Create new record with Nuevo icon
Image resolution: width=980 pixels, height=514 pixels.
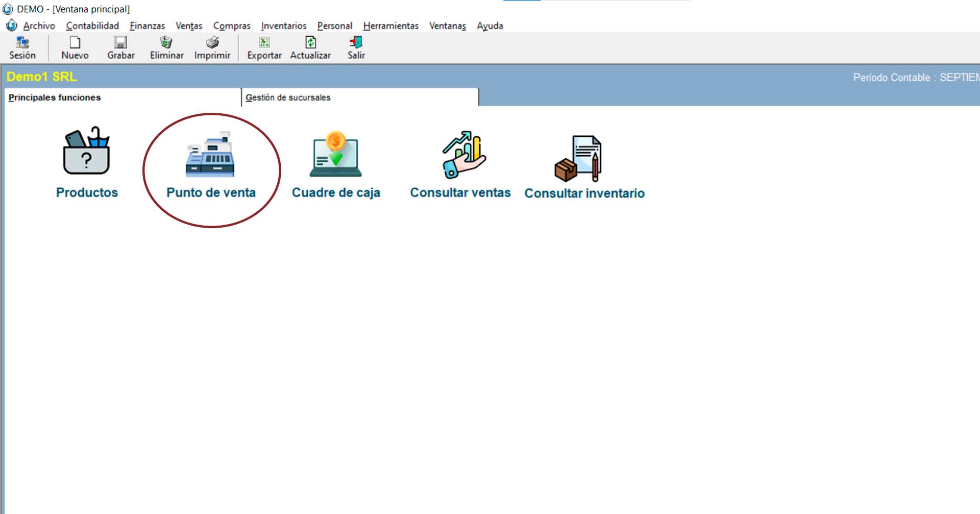coord(75,43)
